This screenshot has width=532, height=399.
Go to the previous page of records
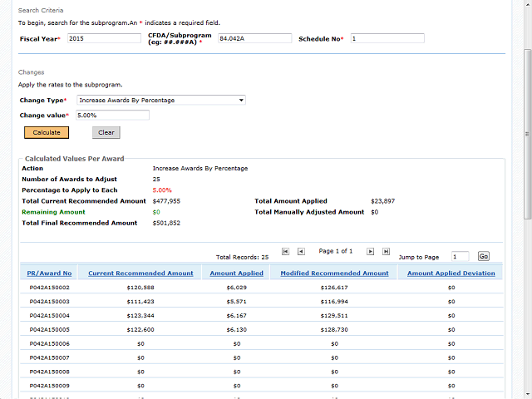coord(301,251)
